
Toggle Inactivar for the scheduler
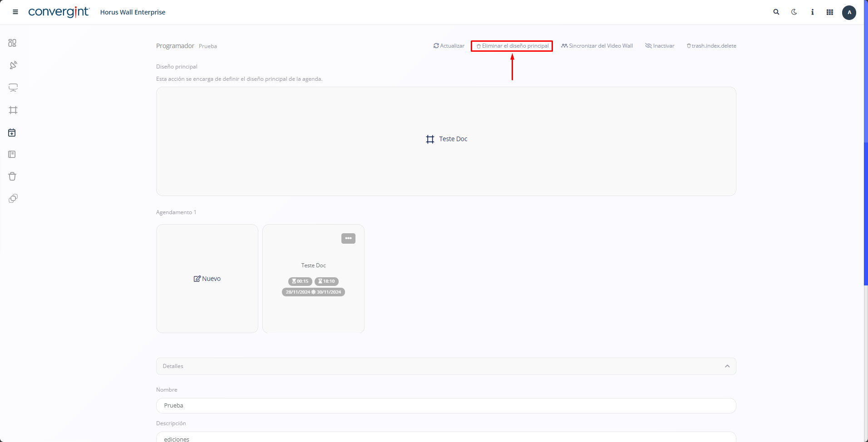[x=660, y=46]
